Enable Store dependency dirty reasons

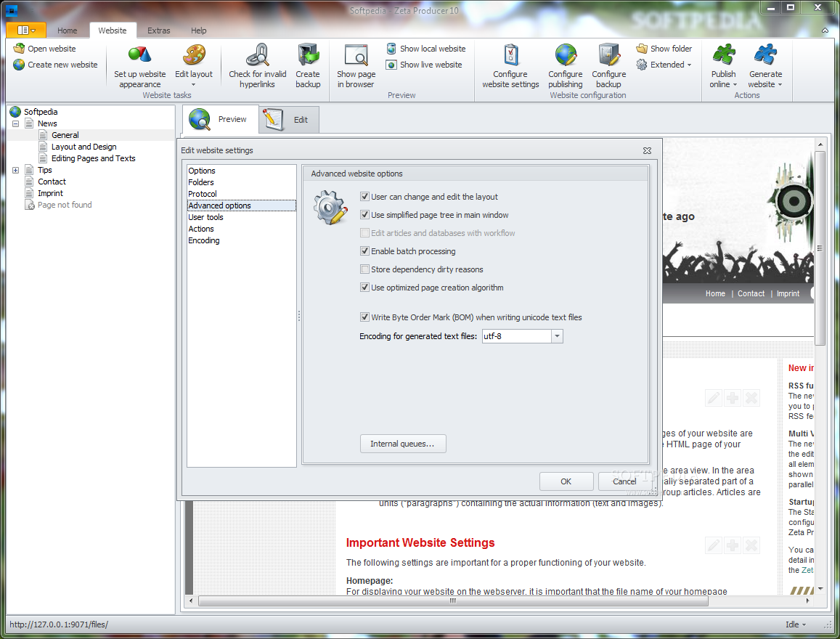[x=364, y=269]
